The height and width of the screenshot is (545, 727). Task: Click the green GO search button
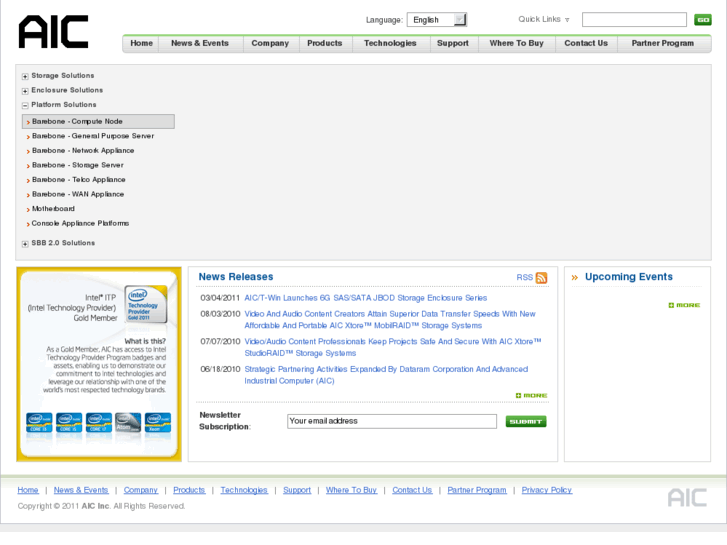(x=703, y=20)
